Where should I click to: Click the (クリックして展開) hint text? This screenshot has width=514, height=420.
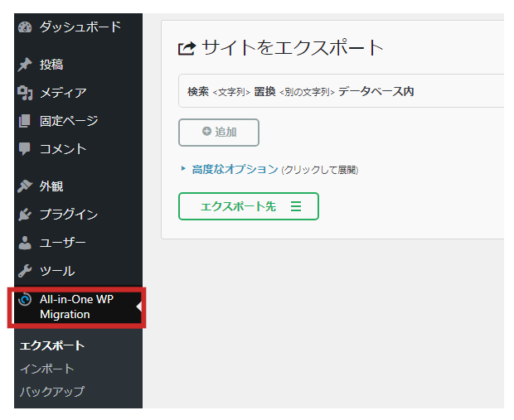click(320, 170)
